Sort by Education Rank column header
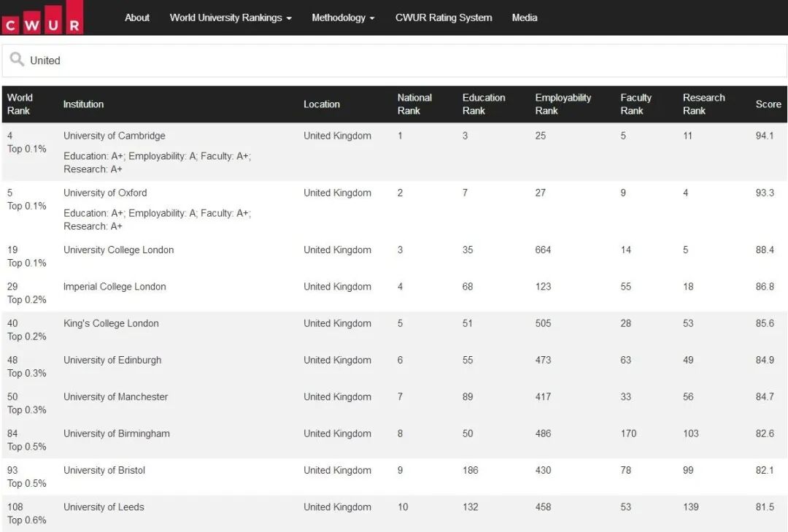788x532 pixels. 484,104
